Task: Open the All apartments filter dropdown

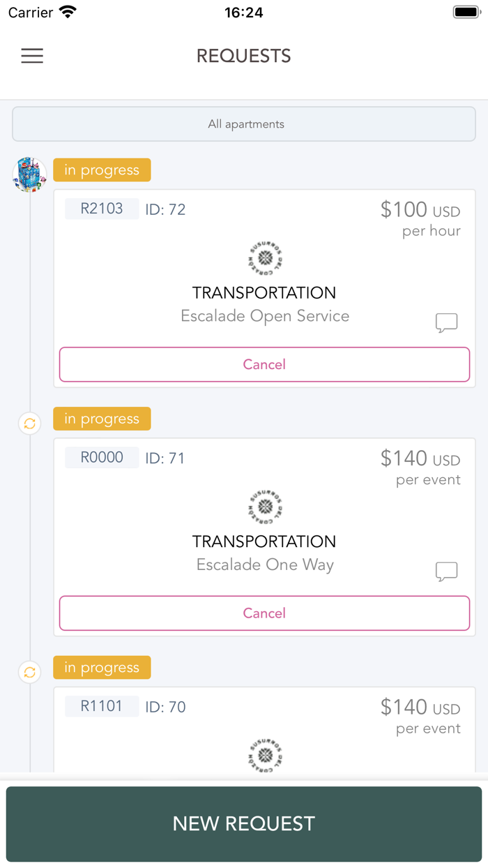Action: tap(244, 124)
